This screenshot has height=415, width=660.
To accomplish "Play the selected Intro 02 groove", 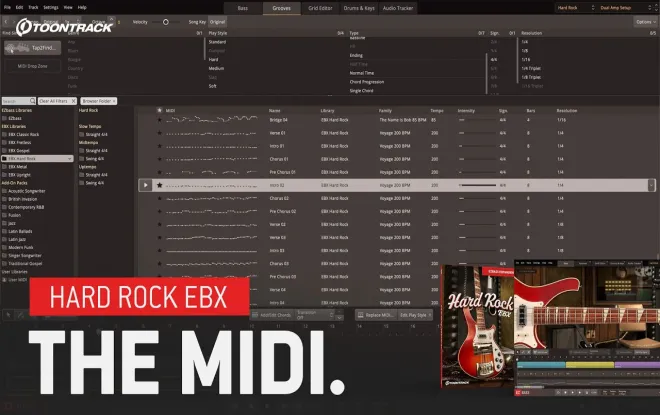I will point(146,185).
